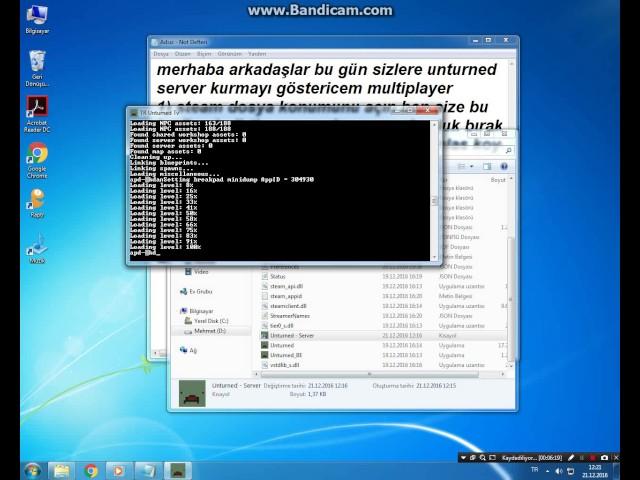Change Explorer view icon button
Viewport: 640px width, 480px height.
tap(462, 167)
